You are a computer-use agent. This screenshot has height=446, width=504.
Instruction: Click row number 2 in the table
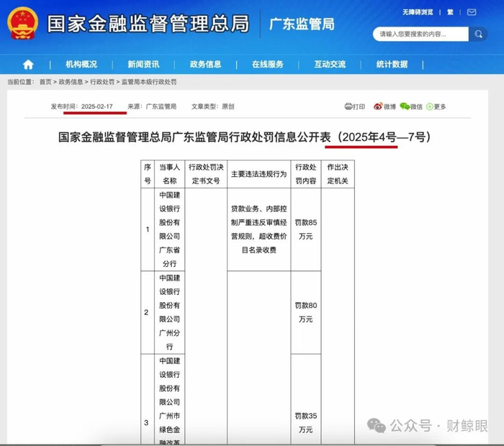pos(147,312)
